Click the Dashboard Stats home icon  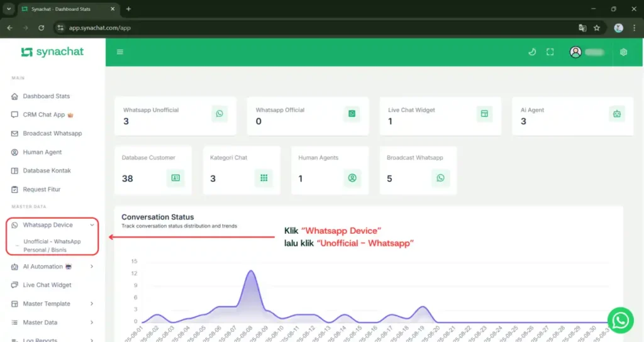tap(14, 96)
